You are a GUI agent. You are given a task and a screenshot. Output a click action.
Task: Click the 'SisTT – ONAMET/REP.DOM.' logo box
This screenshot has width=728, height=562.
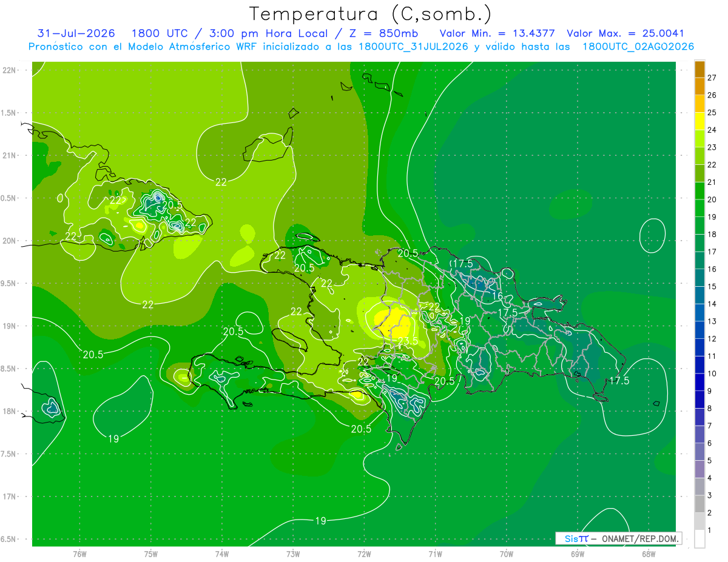618,538
